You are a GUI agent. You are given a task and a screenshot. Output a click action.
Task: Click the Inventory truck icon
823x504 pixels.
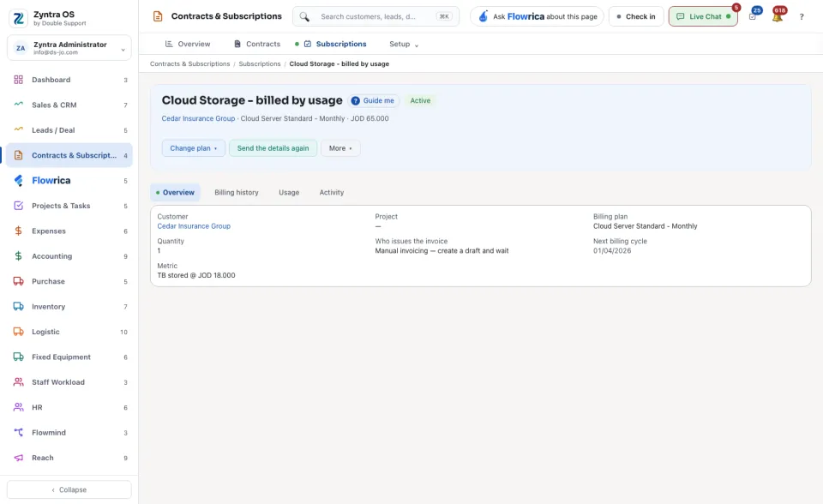pyautogui.click(x=18, y=306)
